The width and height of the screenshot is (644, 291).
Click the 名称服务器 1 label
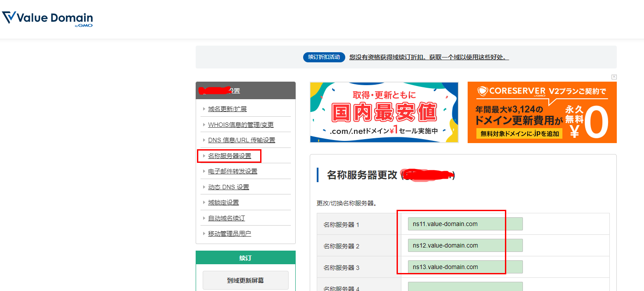click(x=341, y=225)
